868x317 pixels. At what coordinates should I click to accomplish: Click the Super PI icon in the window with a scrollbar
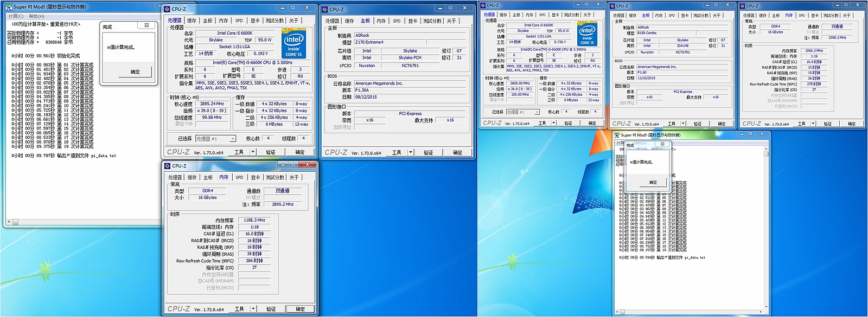click(x=617, y=135)
